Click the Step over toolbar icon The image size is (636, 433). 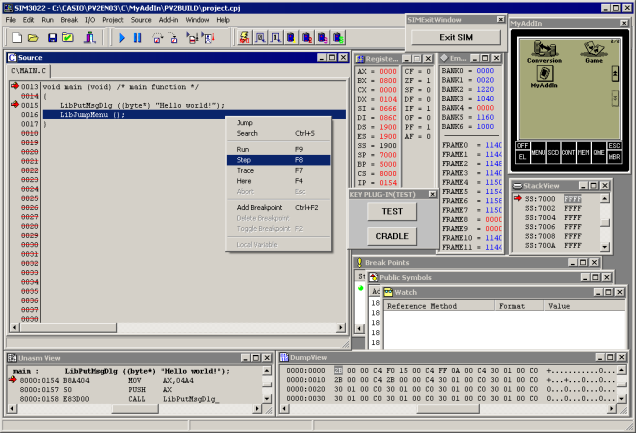(157, 38)
